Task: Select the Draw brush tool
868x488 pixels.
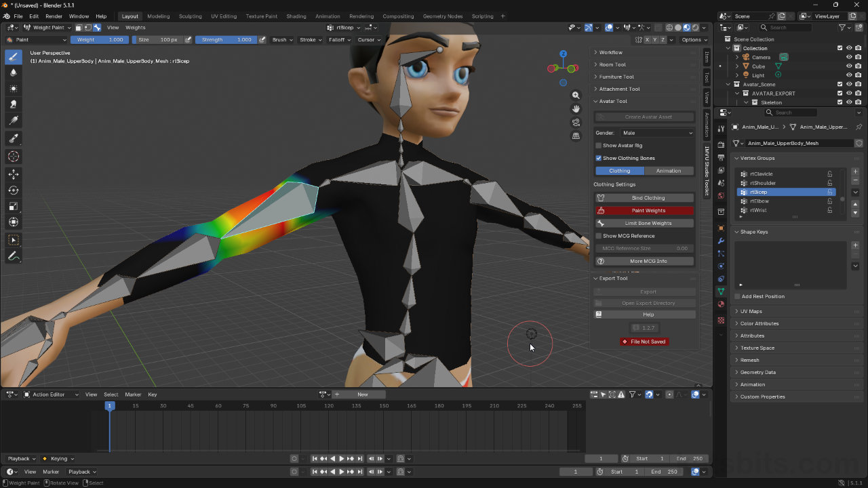Action: coord(14,56)
